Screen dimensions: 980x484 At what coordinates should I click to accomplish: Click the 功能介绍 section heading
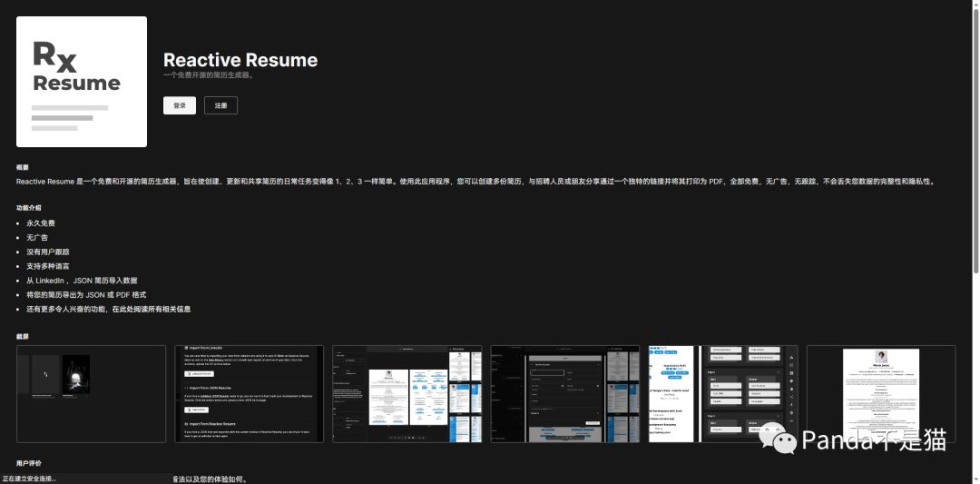click(x=29, y=208)
